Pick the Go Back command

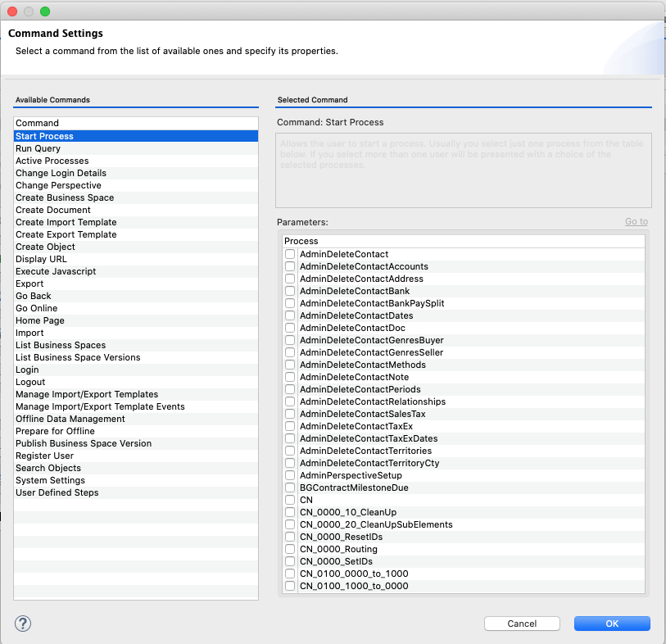tap(136, 296)
